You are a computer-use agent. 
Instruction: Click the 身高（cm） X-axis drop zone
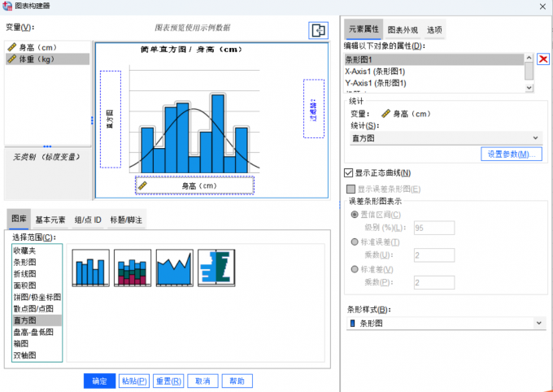[194, 185]
